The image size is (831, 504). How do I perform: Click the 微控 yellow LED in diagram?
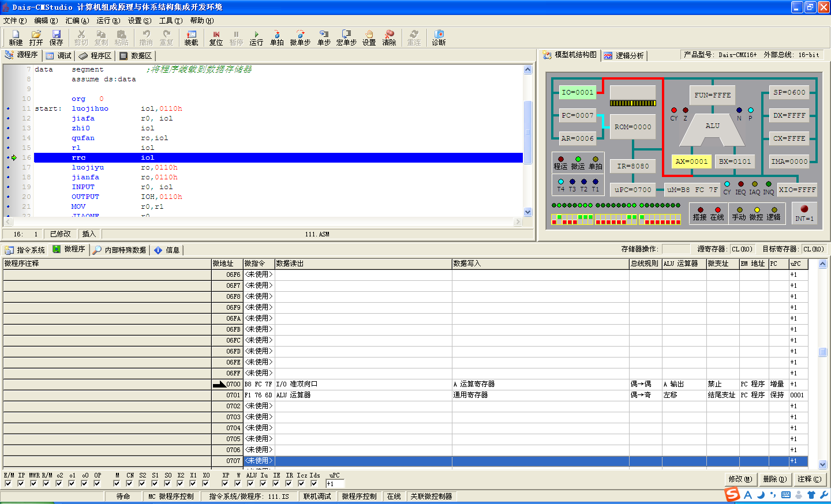[x=757, y=210]
